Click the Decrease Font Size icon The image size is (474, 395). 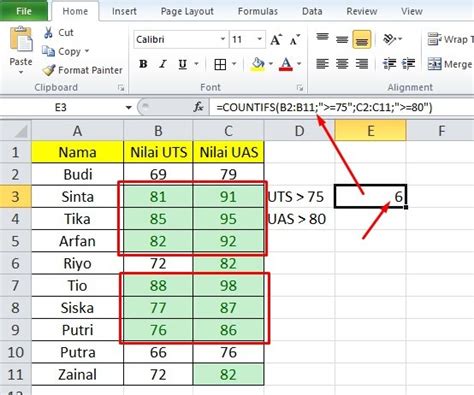(295, 40)
